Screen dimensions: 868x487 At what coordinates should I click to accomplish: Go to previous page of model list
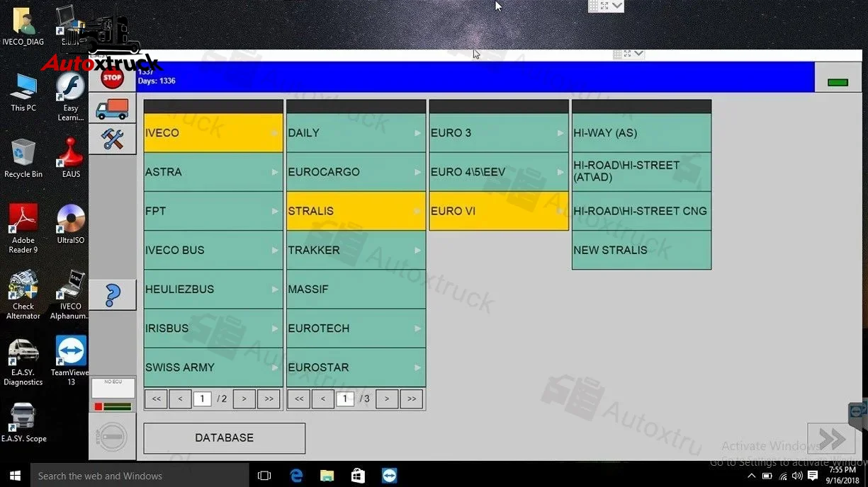323,399
